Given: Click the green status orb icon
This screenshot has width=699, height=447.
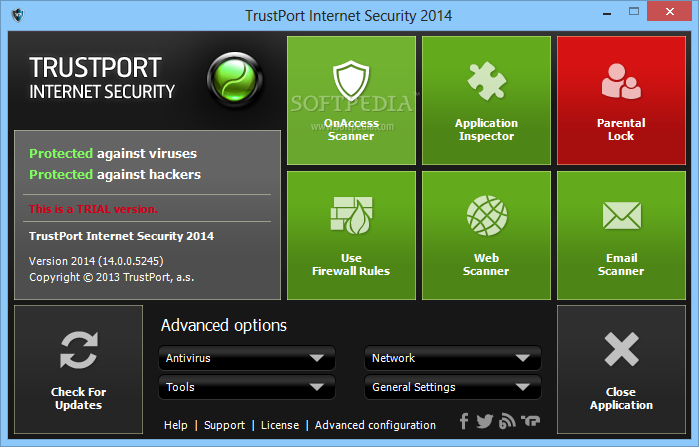Looking at the screenshot, I should point(235,80).
